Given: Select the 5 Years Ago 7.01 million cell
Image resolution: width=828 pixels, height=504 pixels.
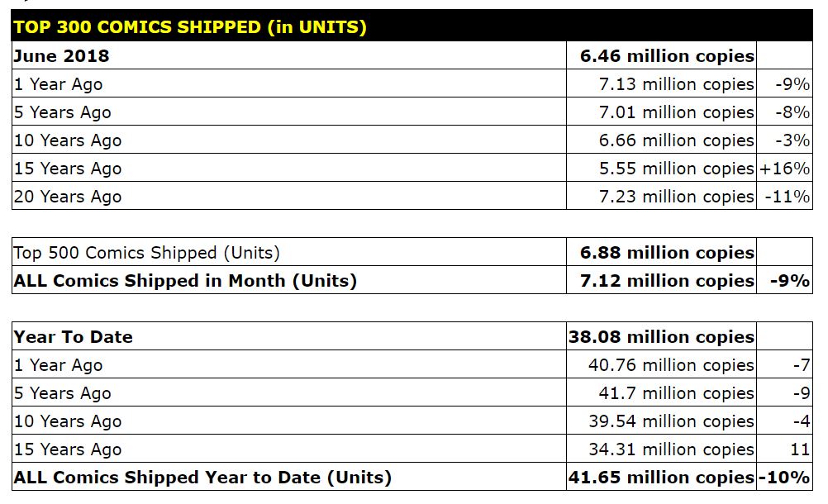Looking at the screenshot, I should (x=676, y=112).
